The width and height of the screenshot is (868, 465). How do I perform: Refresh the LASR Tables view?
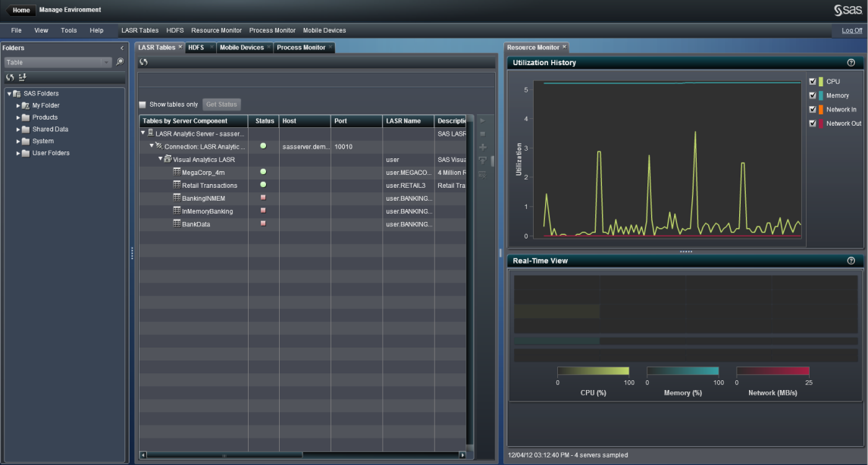coord(144,62)
